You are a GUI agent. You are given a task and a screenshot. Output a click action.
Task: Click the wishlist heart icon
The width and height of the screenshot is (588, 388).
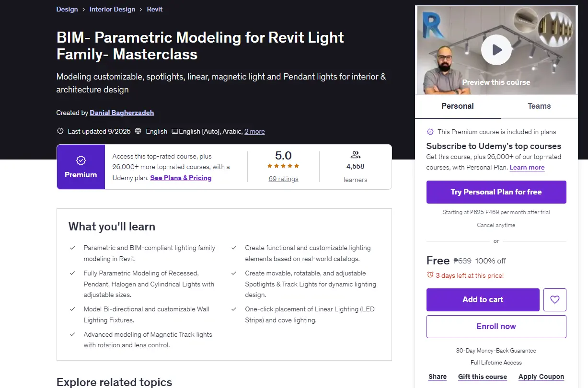coord(555,300)
